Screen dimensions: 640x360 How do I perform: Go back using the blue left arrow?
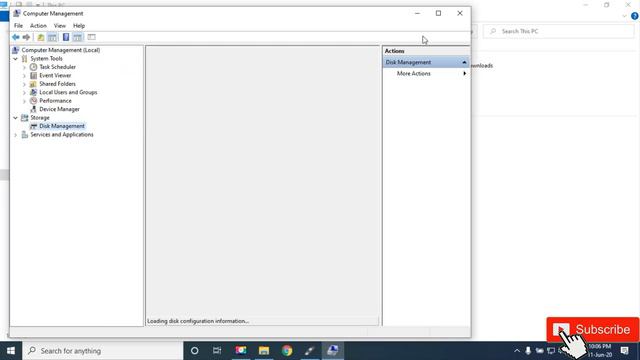pyautogui.click(x=16, y=37)
